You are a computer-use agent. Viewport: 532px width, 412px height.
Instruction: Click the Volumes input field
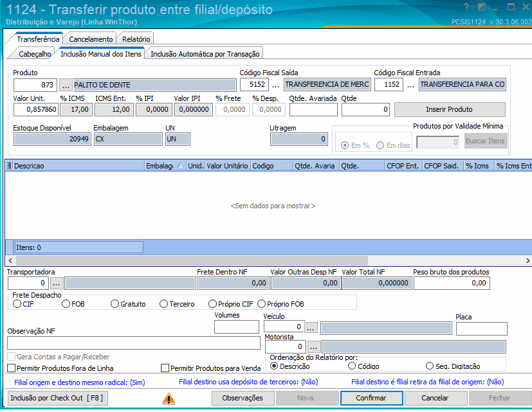(x=237, y=327)
